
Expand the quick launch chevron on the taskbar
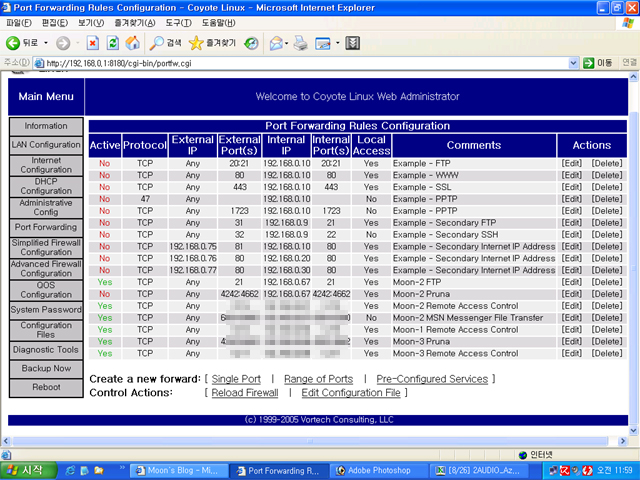[122, 468]
